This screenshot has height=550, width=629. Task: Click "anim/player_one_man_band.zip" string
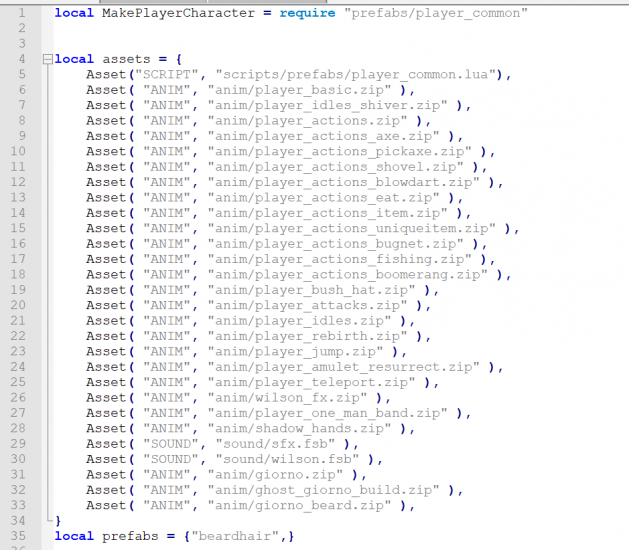click(x=327, y=413)
